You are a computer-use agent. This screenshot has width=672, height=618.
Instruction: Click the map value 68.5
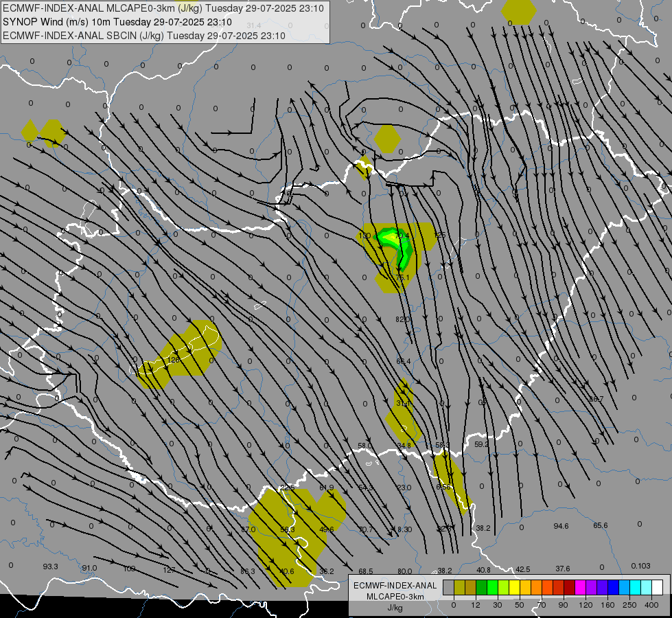pyautogui.click(x=366, y=571)
